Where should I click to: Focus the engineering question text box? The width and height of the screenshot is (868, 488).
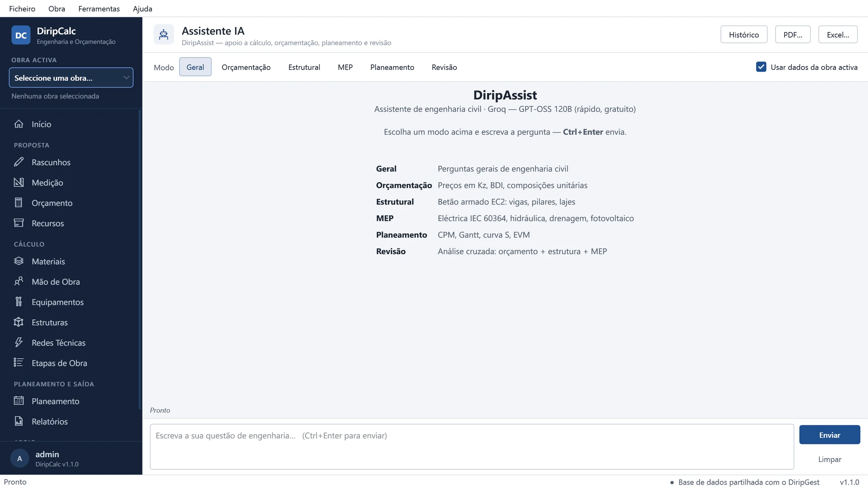pyautogui.click(x=472, y=447)
